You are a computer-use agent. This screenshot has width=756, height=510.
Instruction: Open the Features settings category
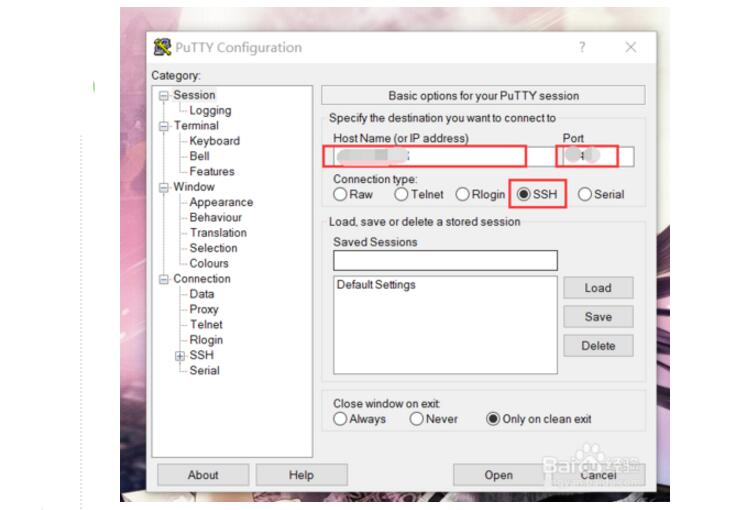tap(212, 172)
